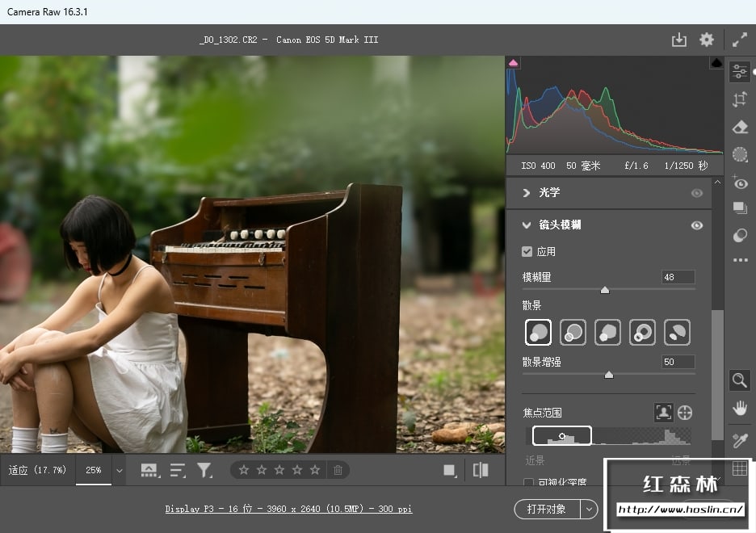Toggle full screen mode icon
Image resolution: width=756 pixels, height=533 pixels.
point(740,40)
